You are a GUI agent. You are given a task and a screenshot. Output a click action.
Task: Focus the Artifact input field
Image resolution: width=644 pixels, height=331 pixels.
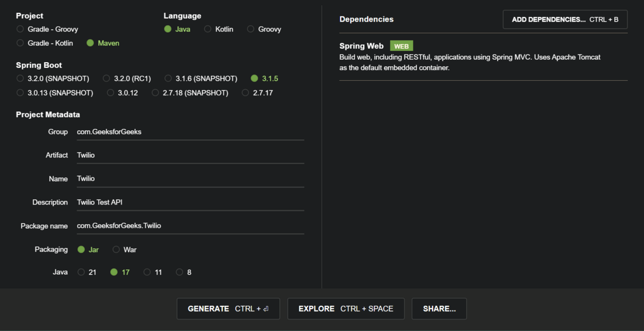point(191,155)
